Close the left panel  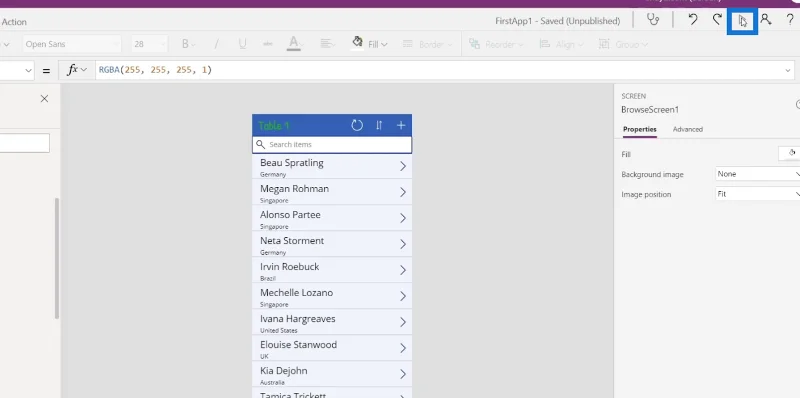pos(44,98)
